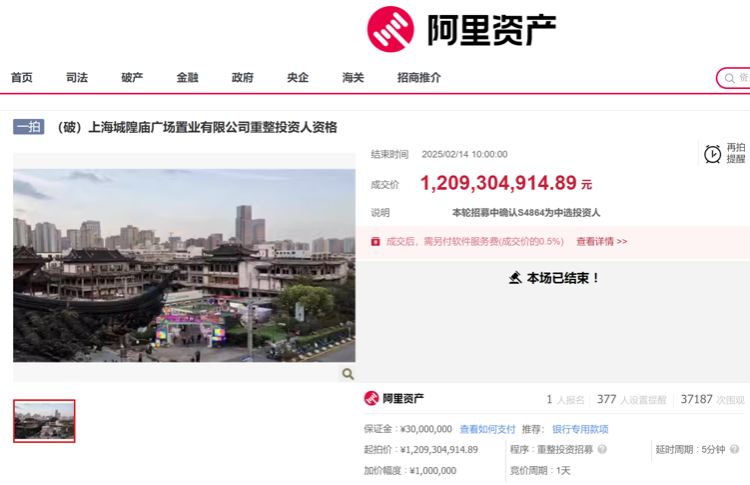Click the magnifier icon under main photo
The width and height of the screenshot is (750, 485).
(x=348, y=374)
